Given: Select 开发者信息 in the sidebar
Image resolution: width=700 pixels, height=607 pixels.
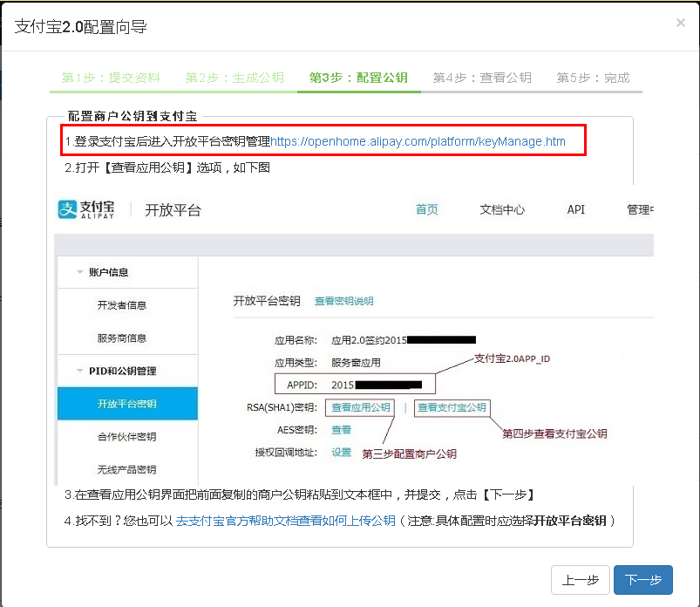Looking at the screenshot, I should (122, 305).
